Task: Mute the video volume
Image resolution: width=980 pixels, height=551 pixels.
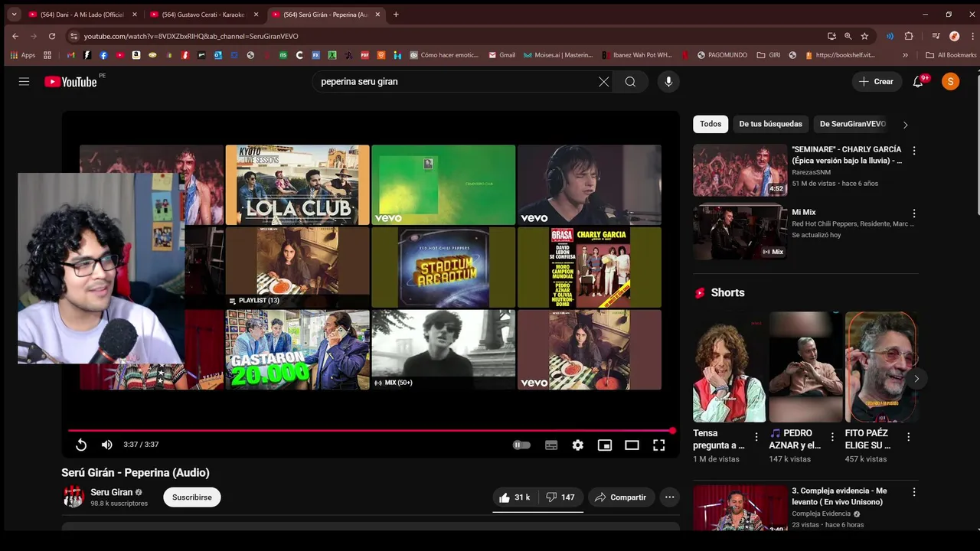Action: tap(107, 445)
